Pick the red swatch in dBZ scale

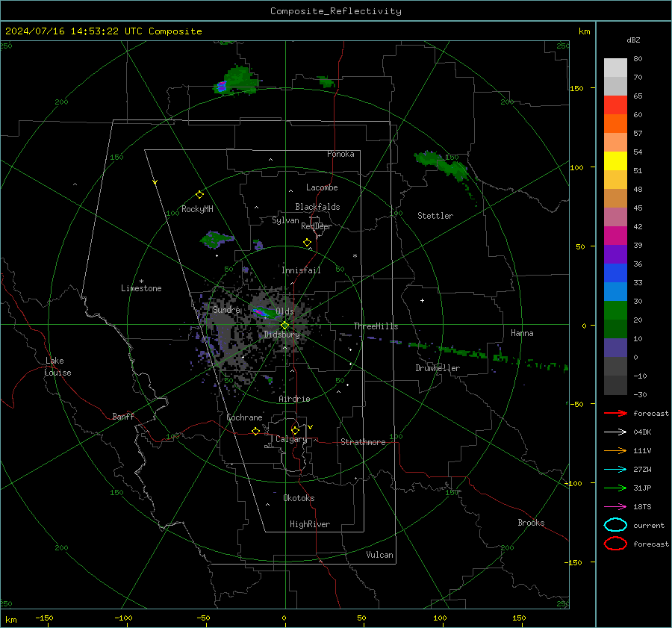click(615, 105)
